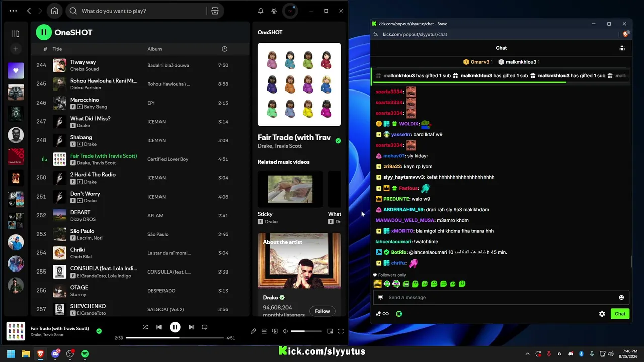Open the Fair Trade album artwork in the panel
Viewport: 644px width, 362px height.
point(299,84)
